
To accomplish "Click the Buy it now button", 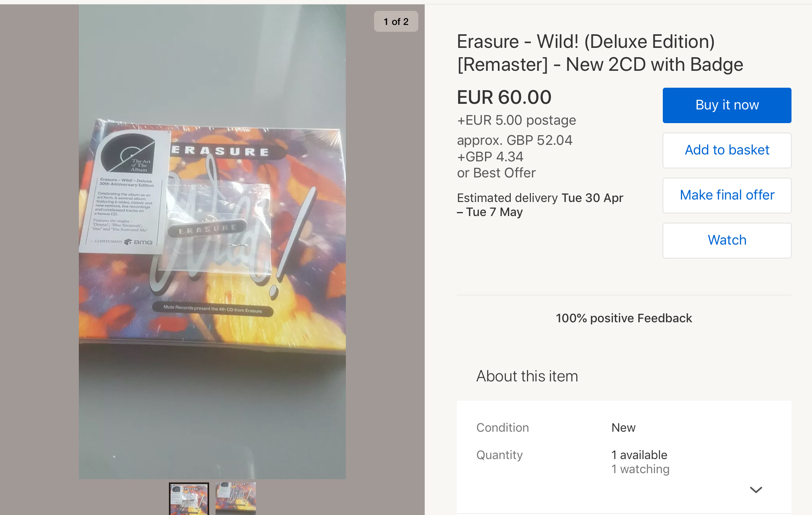I will pyautogui.click(x=727, y=105).
